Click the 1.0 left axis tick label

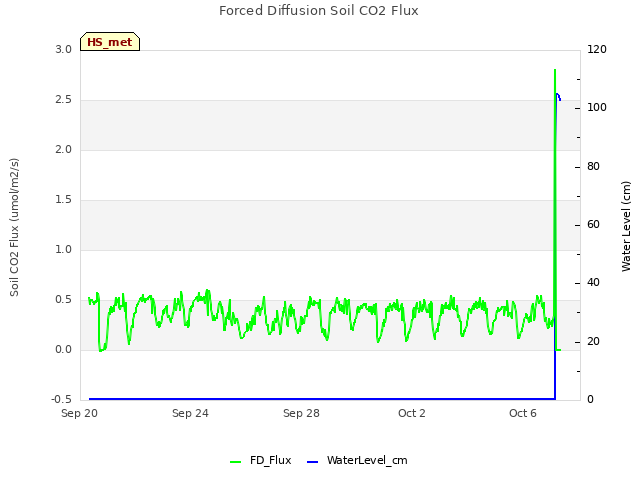coord(64,249)
